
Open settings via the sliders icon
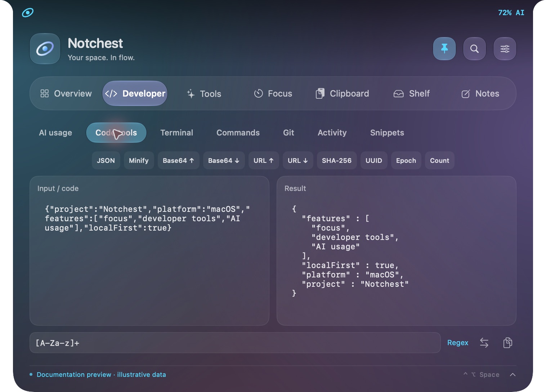tap(505, 49)
